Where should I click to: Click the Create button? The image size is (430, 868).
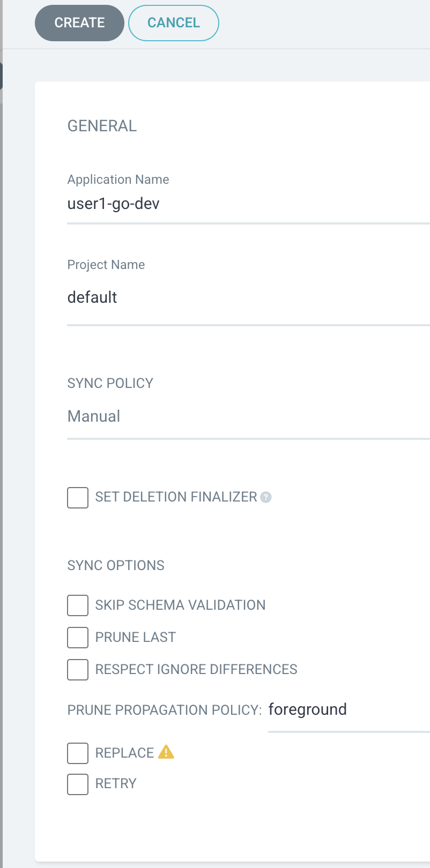[79, 23]
